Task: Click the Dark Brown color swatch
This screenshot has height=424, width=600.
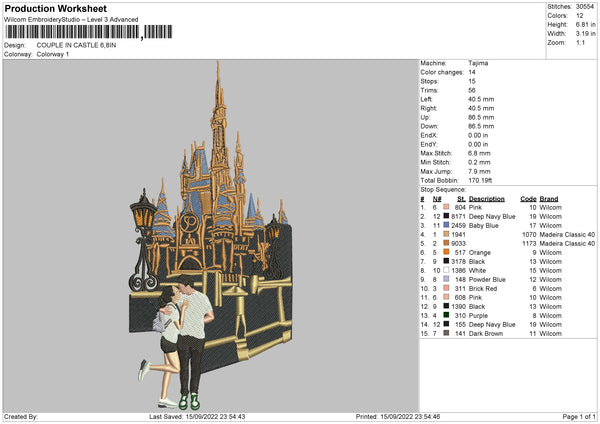Action: click(x=446, y=333)
